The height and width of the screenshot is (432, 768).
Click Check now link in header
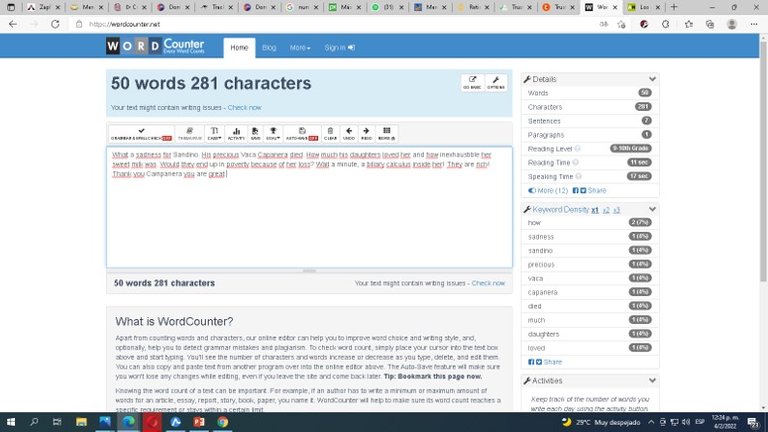[x=244, y=107]
